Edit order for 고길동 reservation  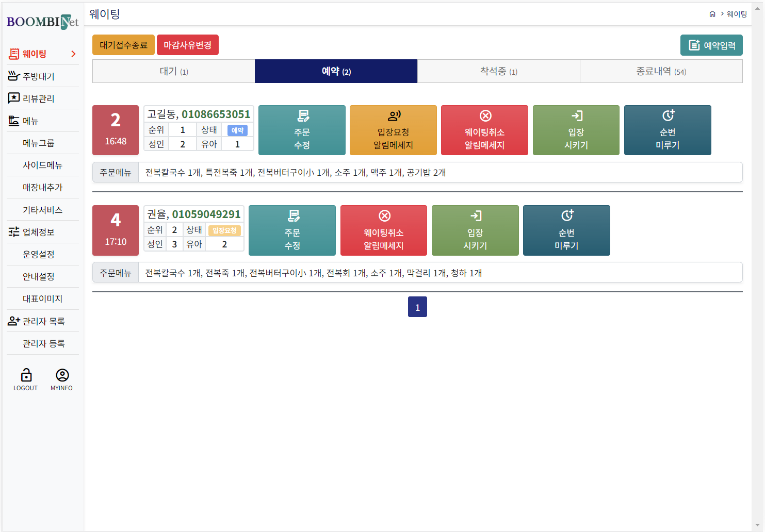[x=302, y=130]
